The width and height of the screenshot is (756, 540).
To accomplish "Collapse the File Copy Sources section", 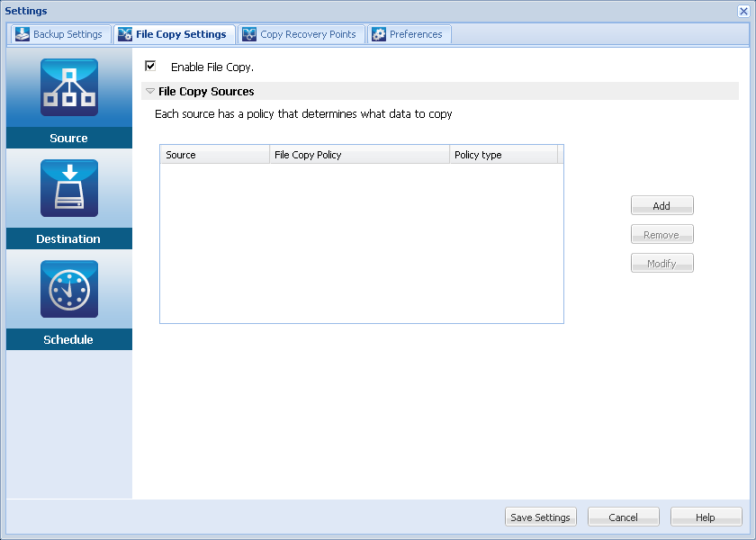I will (x=150, y=91).
